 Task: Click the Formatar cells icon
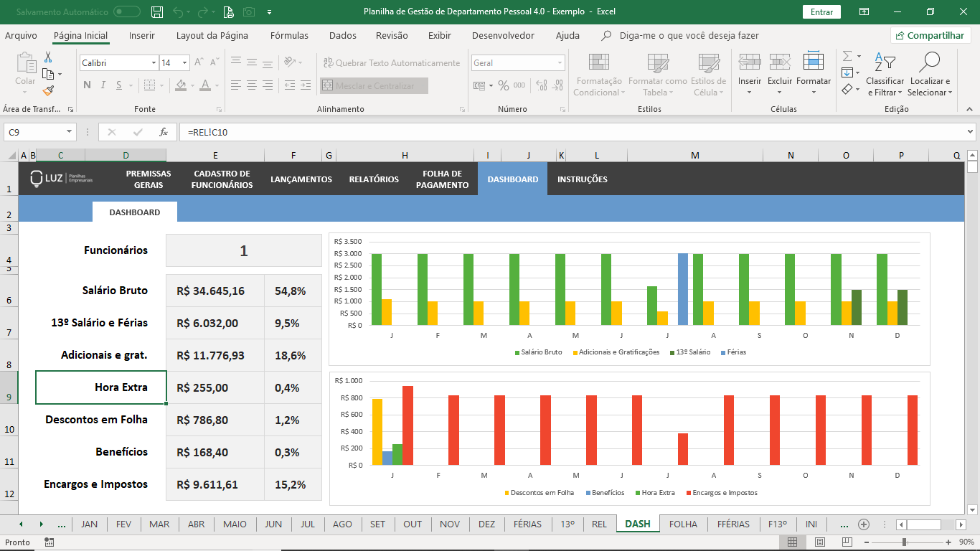814,70
